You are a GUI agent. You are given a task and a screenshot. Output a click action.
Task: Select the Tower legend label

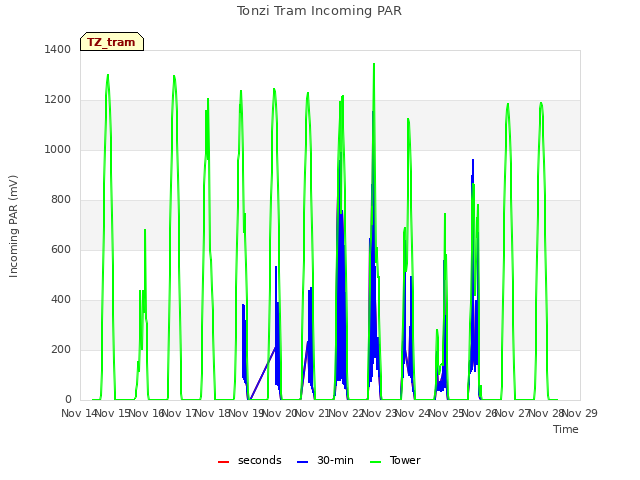coord(405,460)
